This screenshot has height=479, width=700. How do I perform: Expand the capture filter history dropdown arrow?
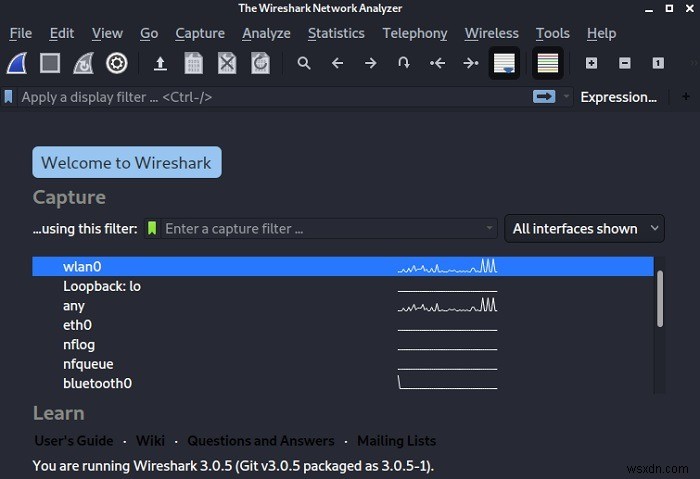tap(489, 228)
